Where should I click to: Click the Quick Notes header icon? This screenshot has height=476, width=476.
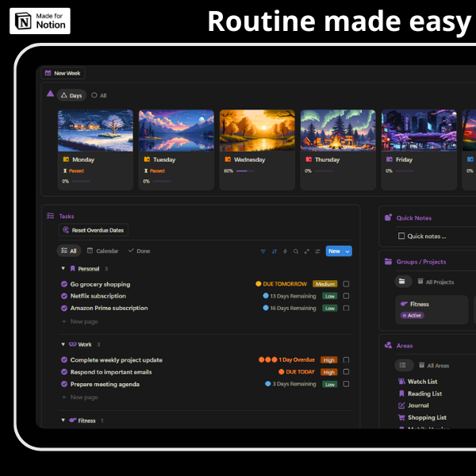click(x=388, y=217)
